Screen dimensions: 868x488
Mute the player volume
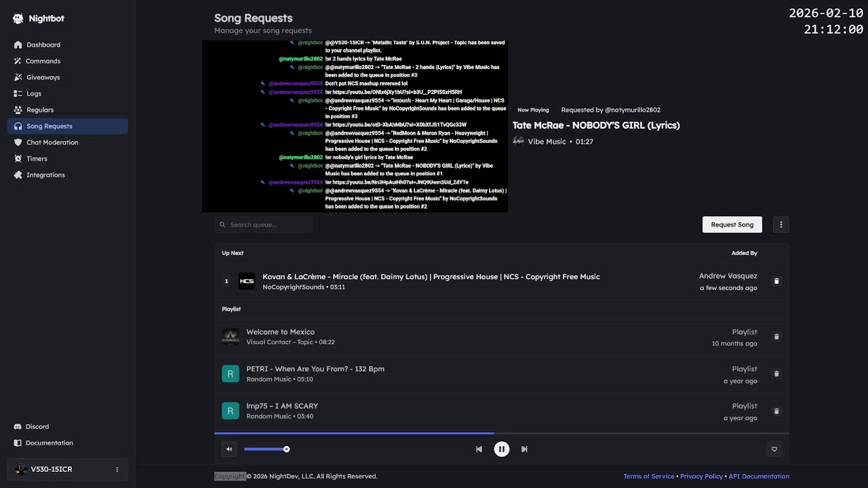coord(229,449)
